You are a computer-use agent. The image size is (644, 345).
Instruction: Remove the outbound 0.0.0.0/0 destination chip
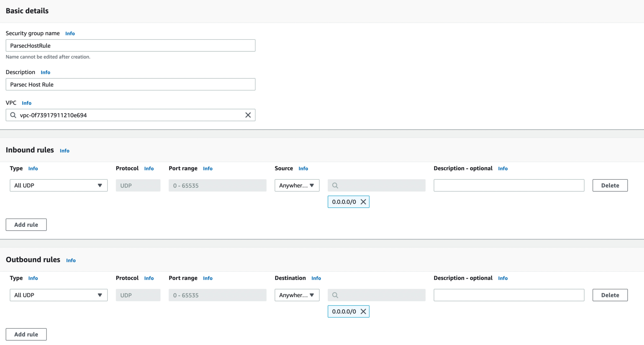click(363, 311)
